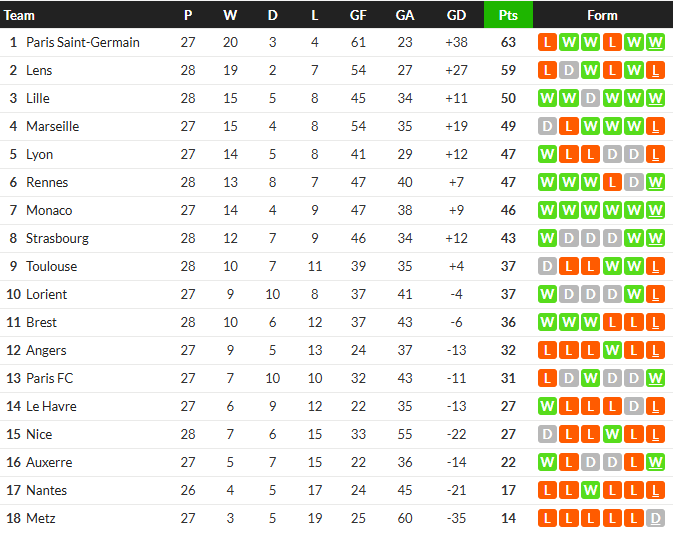
Task: Click the Team column header
Action: 20,15
